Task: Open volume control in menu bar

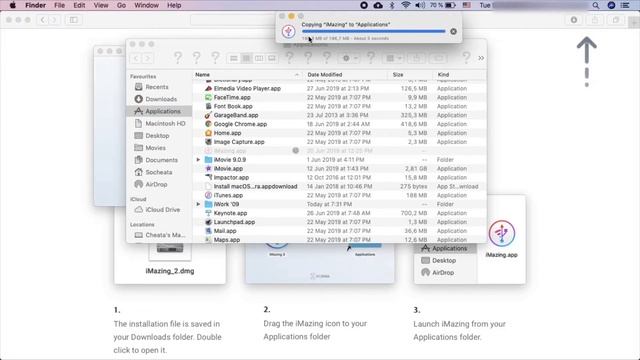Action: click(420, 5)
